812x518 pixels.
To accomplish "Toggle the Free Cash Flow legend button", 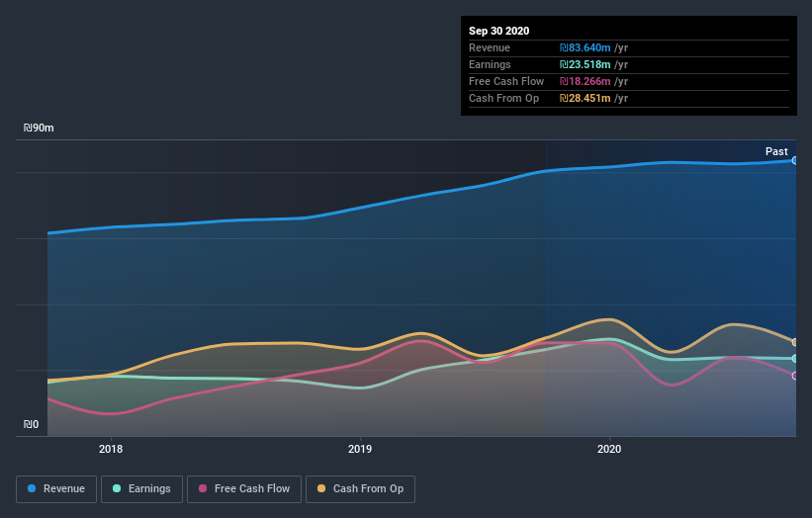I will pos(244,489).
